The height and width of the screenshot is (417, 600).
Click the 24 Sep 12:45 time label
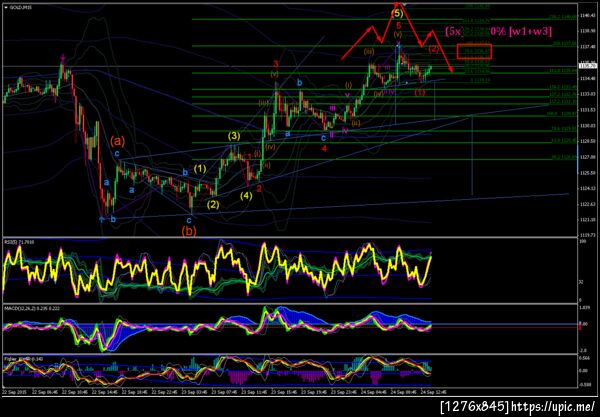(433, 392)
